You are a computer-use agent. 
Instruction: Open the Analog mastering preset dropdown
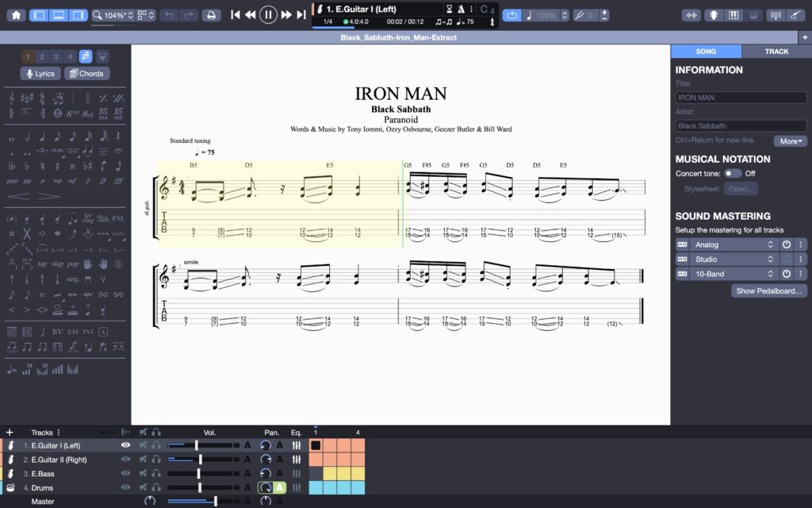click(x=733, y=244)
